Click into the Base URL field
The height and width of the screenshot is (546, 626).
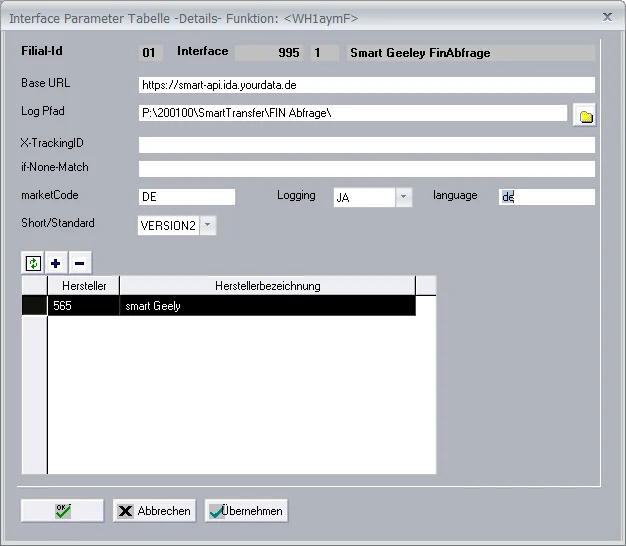click(366, 85)
